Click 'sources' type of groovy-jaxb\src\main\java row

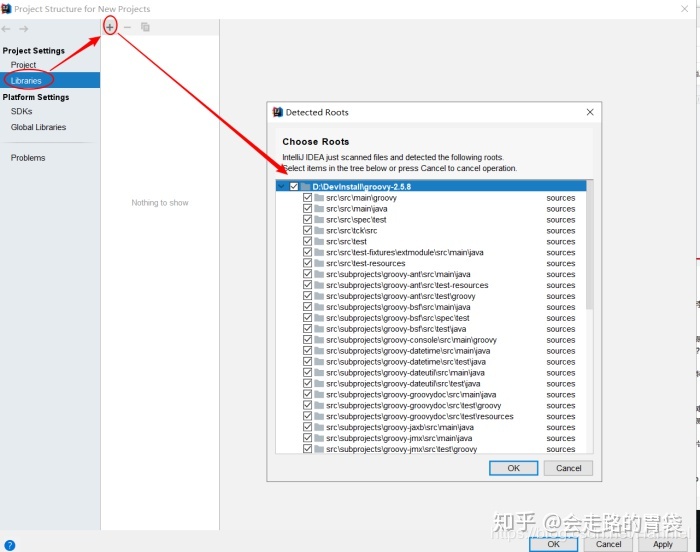point(561,427)
